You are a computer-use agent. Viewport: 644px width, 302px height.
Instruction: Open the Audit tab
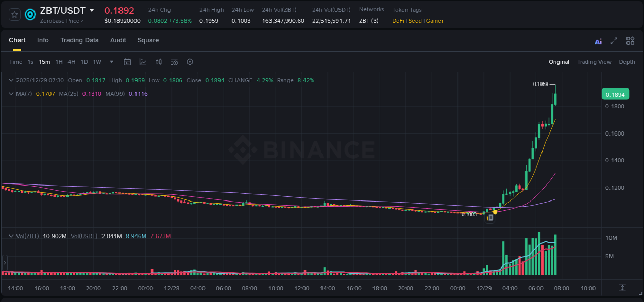(118, 40)
